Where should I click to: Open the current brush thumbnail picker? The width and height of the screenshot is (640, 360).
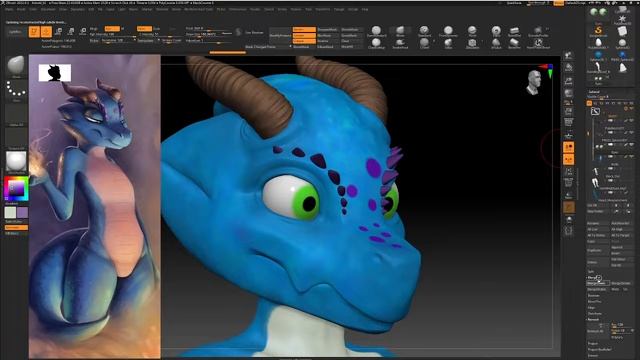tap(16, 67)
